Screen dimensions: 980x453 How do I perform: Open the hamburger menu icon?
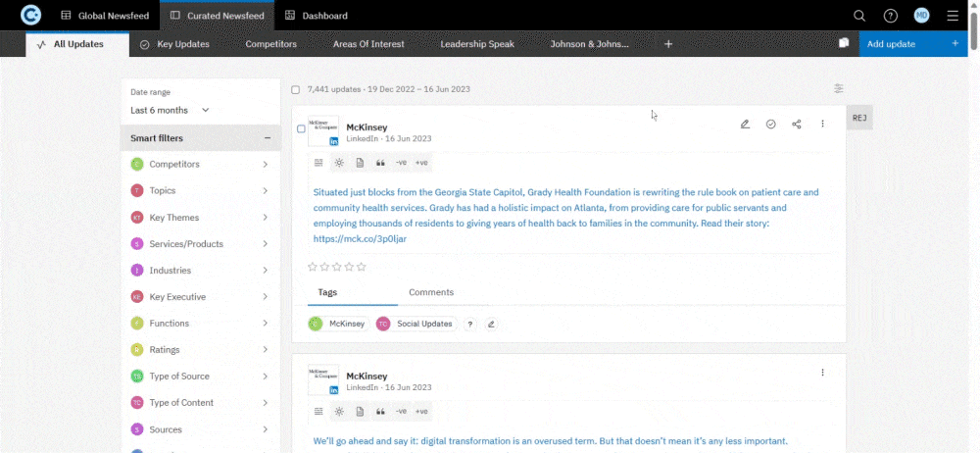(953, 16)
